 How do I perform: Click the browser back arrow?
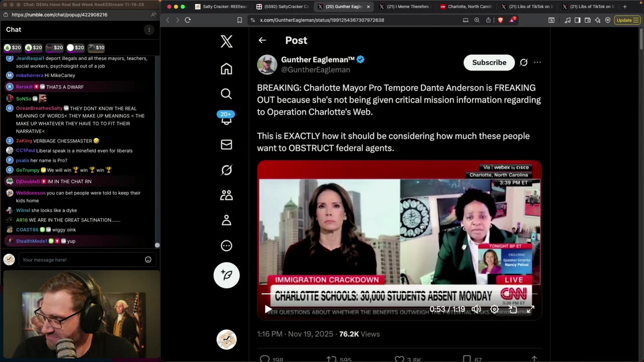click(168, 20)
